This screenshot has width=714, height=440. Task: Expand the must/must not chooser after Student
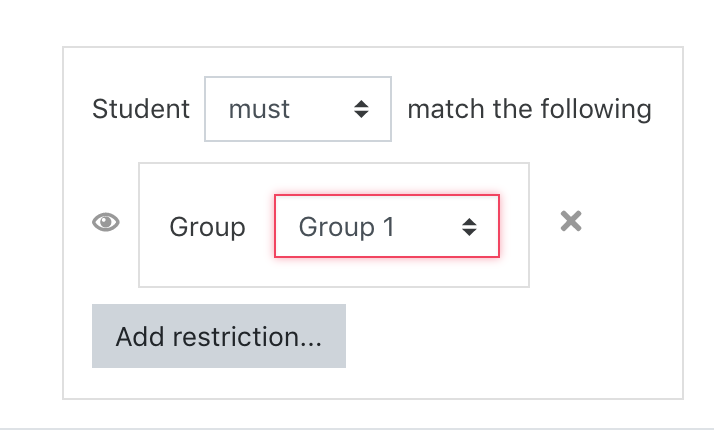[x=298, y=109]
